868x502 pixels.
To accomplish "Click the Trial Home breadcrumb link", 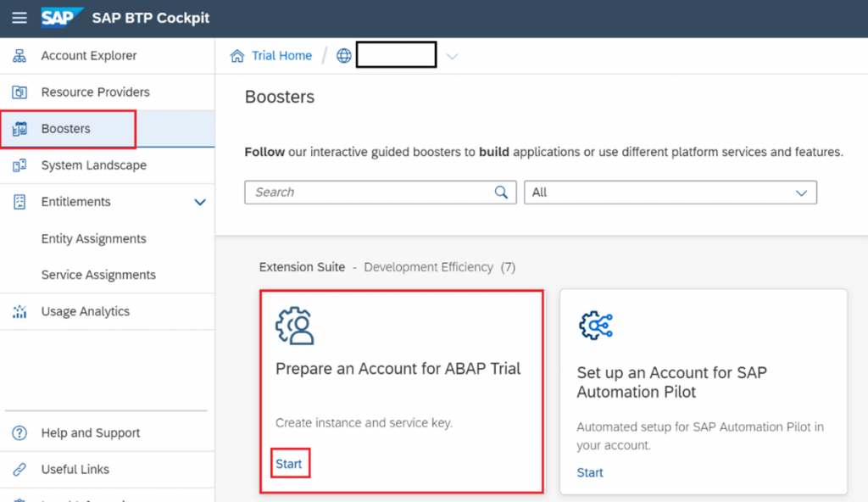I will (x=281, y=55).
